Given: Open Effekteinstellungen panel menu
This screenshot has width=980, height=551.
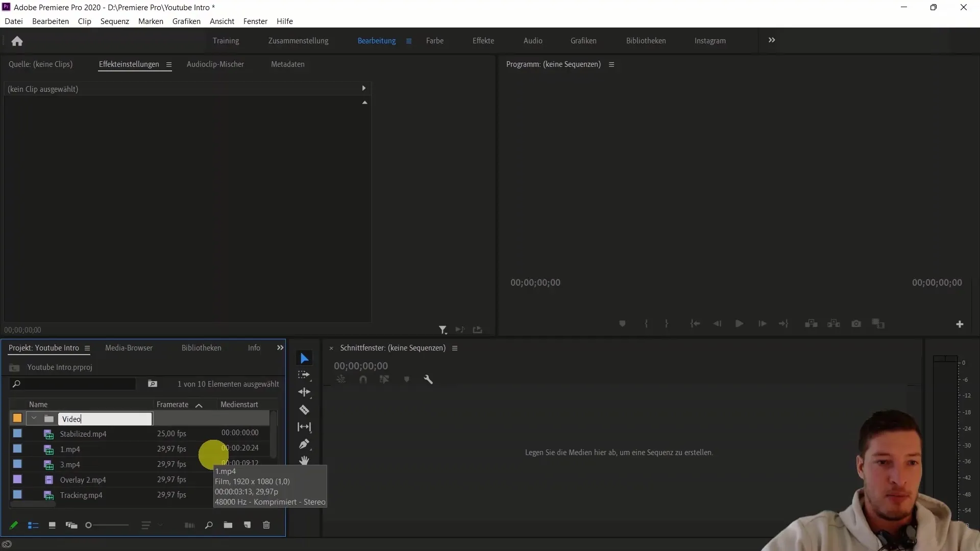Looking at the screenshot, I should tap(169, 65).
